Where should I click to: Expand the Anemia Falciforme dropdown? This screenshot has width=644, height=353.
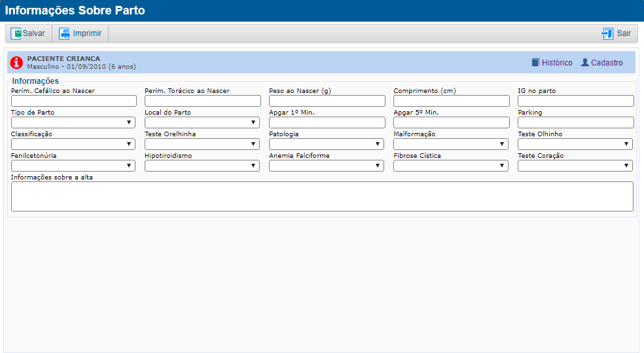(x=327, y=166)
